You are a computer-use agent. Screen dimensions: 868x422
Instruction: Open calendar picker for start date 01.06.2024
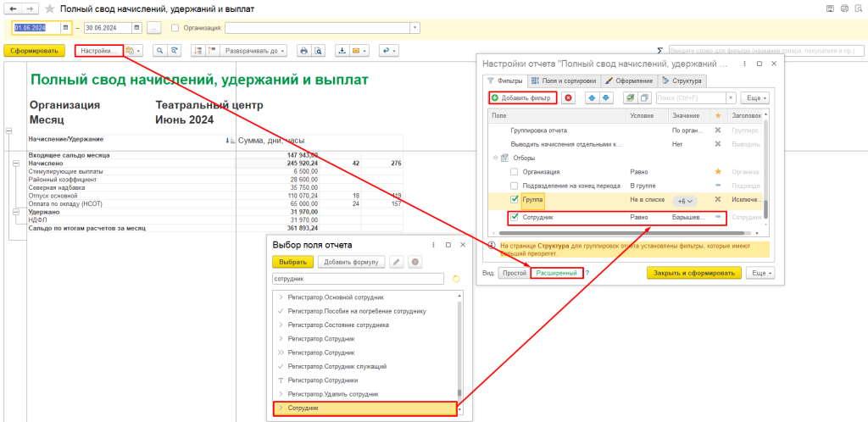(x=65, y=27)
